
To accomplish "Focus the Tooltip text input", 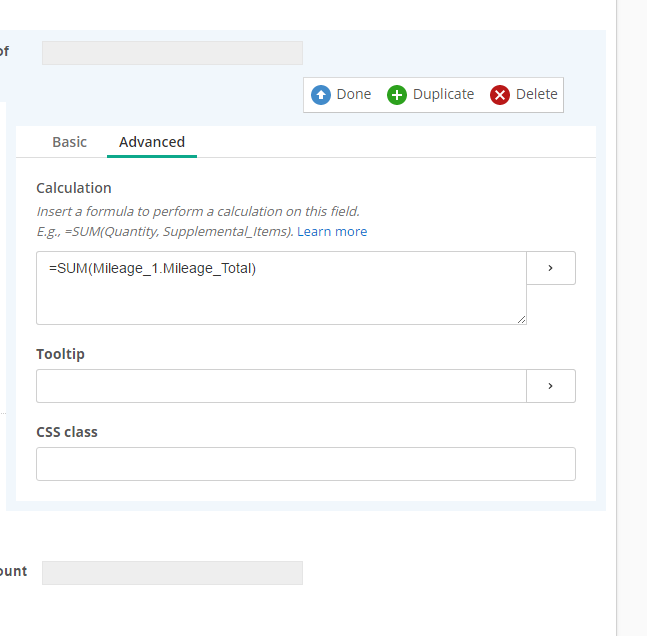I will tap(280, 386).
